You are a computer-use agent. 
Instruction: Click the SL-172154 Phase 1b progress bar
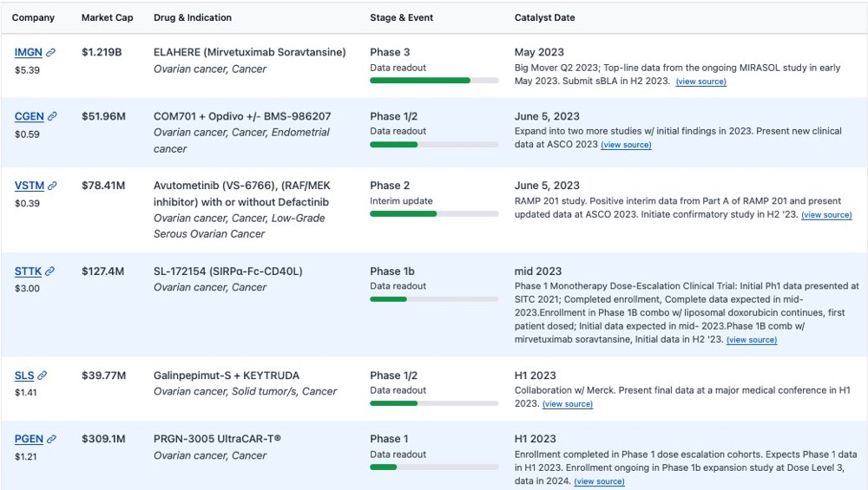(x=434, y=299)
